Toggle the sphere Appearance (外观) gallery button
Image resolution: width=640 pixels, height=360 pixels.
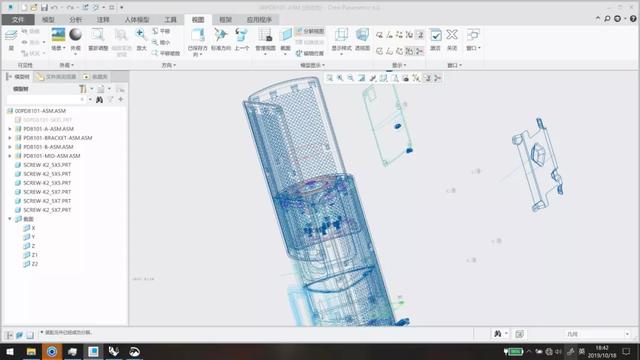76,39
